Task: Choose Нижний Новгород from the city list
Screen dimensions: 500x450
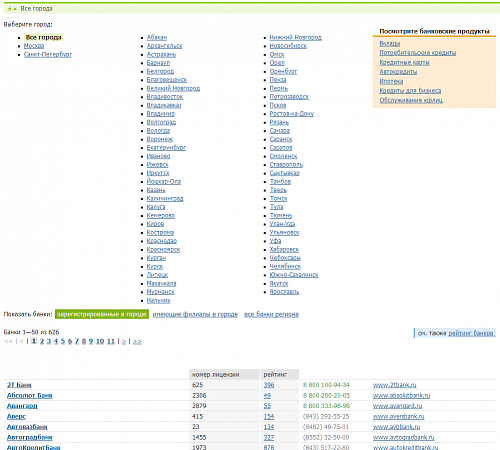Action: [x=296, y=37]
